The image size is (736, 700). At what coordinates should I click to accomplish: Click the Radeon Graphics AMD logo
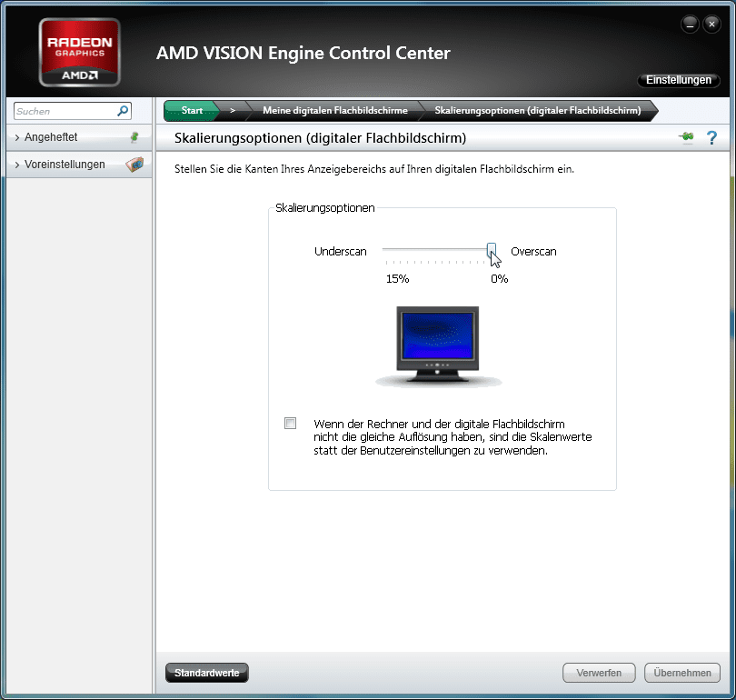80,52
